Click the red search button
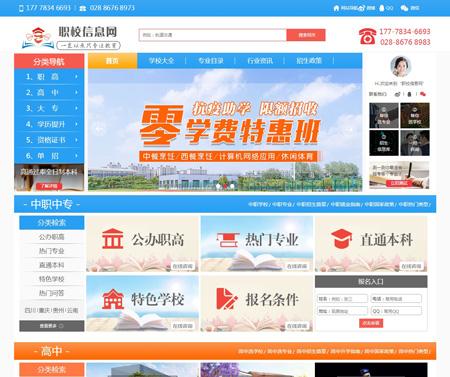The height and width of the screenshot is (377, 450). coord(306,35)
